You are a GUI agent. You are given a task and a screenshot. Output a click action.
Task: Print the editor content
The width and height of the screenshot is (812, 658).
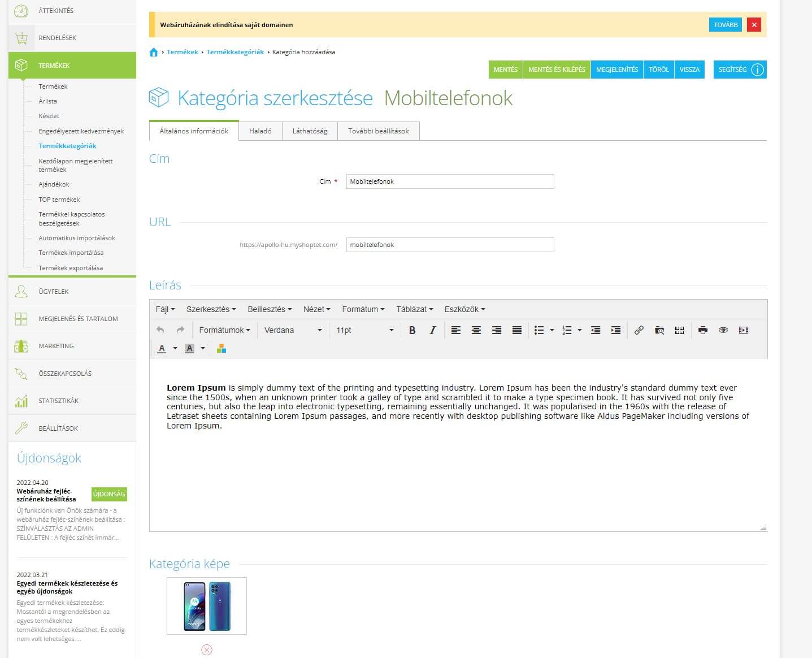[x=703, y=330]
